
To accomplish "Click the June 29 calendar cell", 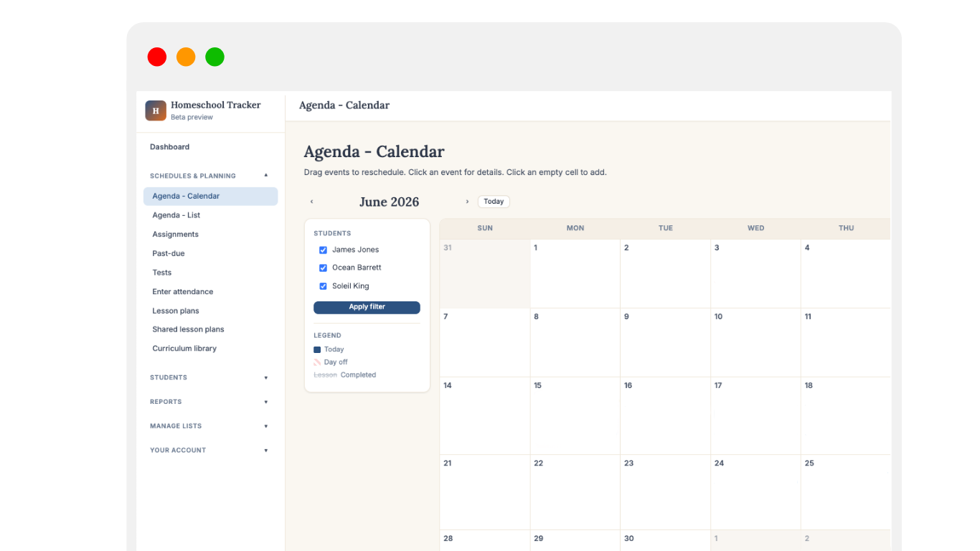I will (575, 541).
